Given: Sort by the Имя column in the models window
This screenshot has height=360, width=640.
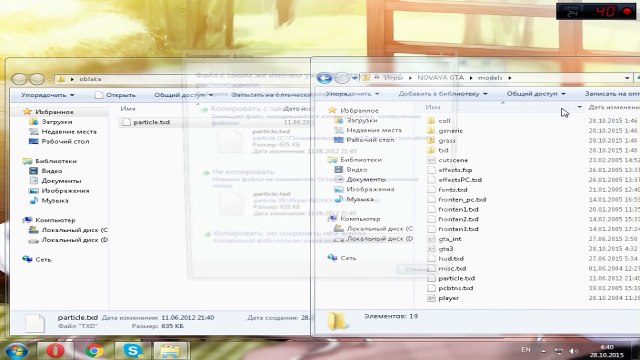Looking at the screenshot, I should 433,107.
